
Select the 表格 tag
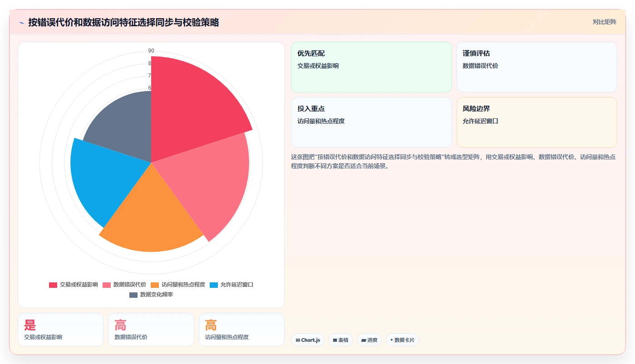(x=340, y=340)
